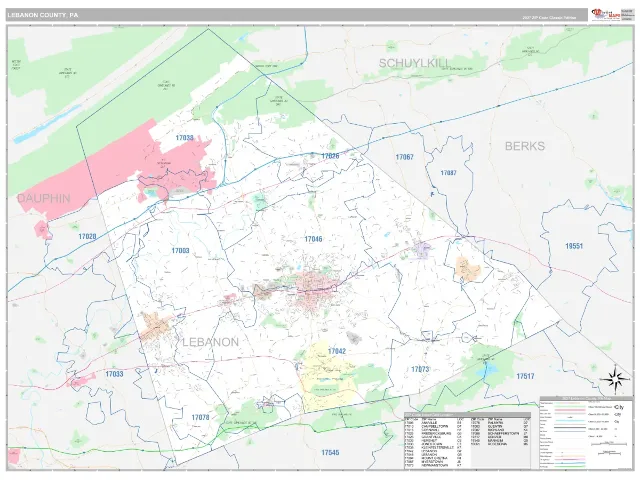This screenshot has height=480, width=640.
Task: Click the largest City sample in the legend
Action: point(619,407)
